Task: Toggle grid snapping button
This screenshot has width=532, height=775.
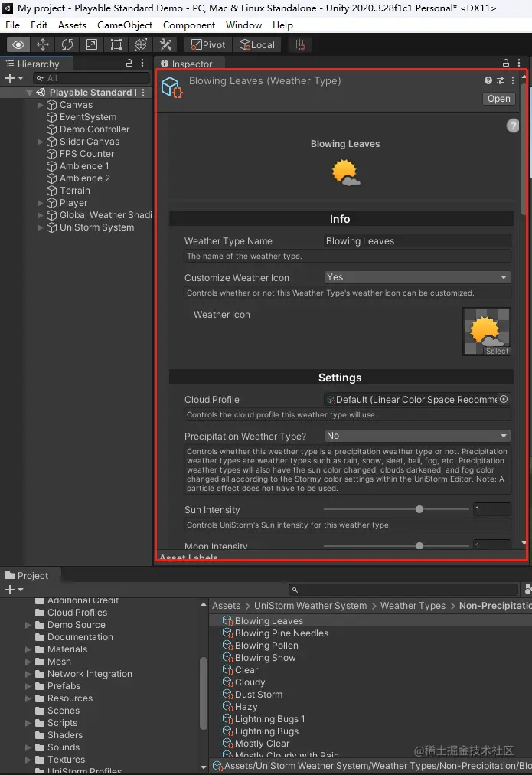Action: click(x=300, y=45)
